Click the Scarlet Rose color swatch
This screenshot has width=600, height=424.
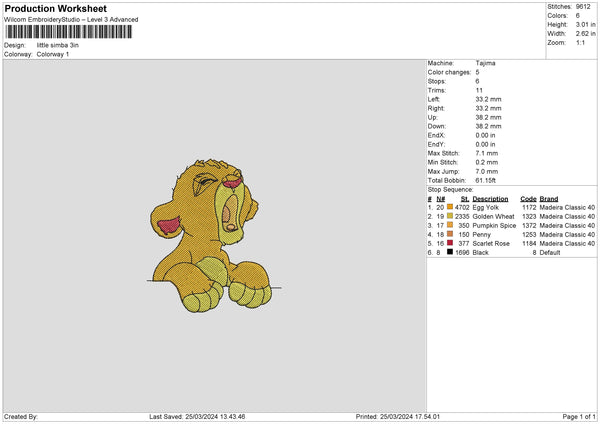click(450, 243)
